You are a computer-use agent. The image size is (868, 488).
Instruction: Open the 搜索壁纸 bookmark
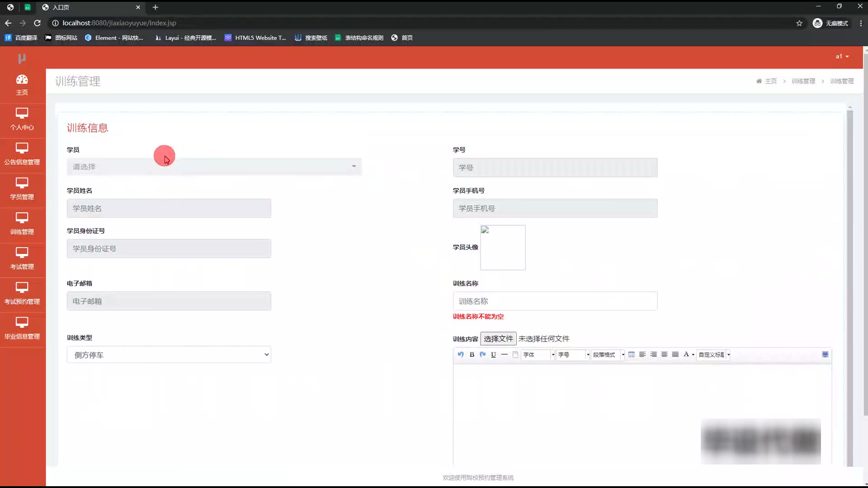311,38
